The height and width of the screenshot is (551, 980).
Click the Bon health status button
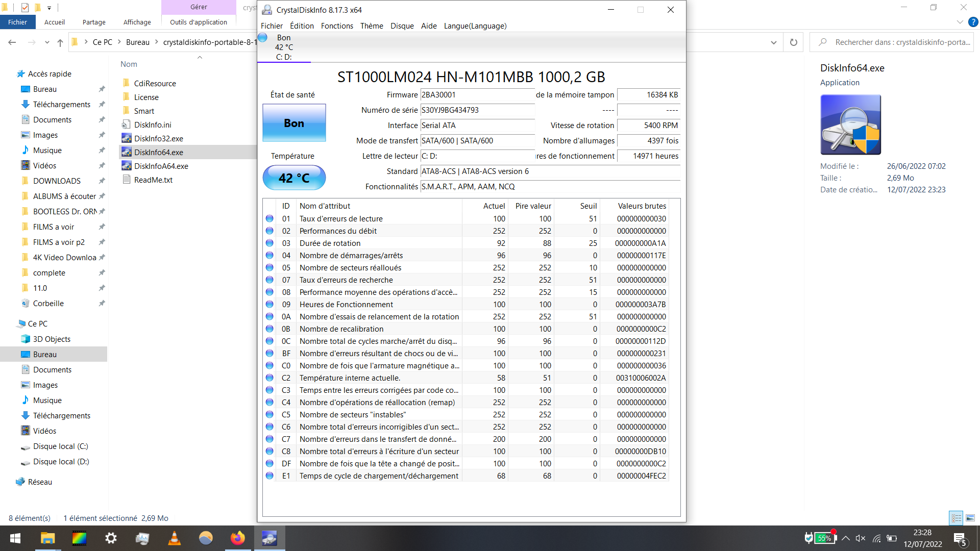[294, 123]
